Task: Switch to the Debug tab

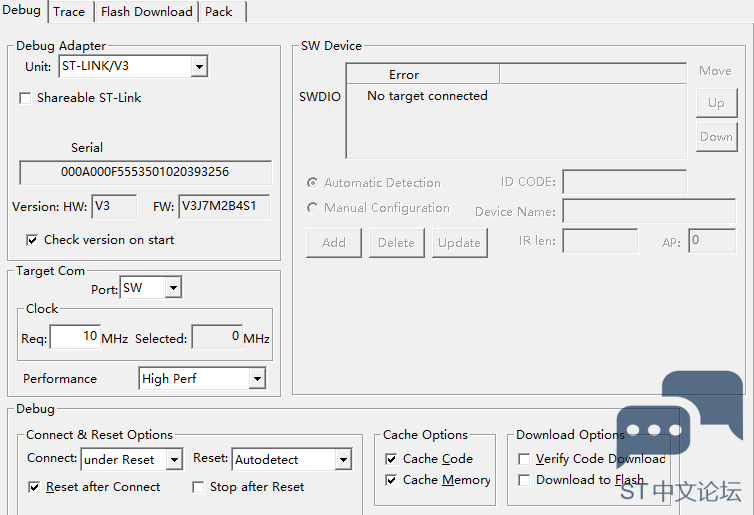Action: (x=22, y=11)
